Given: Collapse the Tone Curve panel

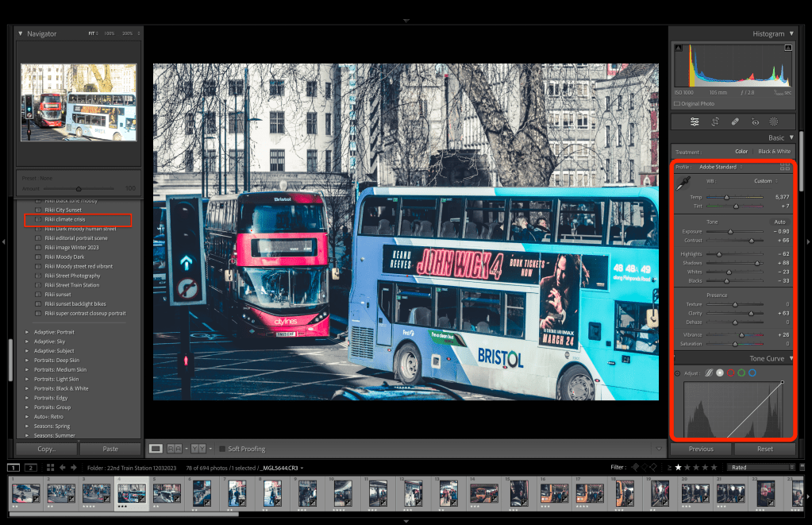Looking at the screenshot, I should [791, 359].
